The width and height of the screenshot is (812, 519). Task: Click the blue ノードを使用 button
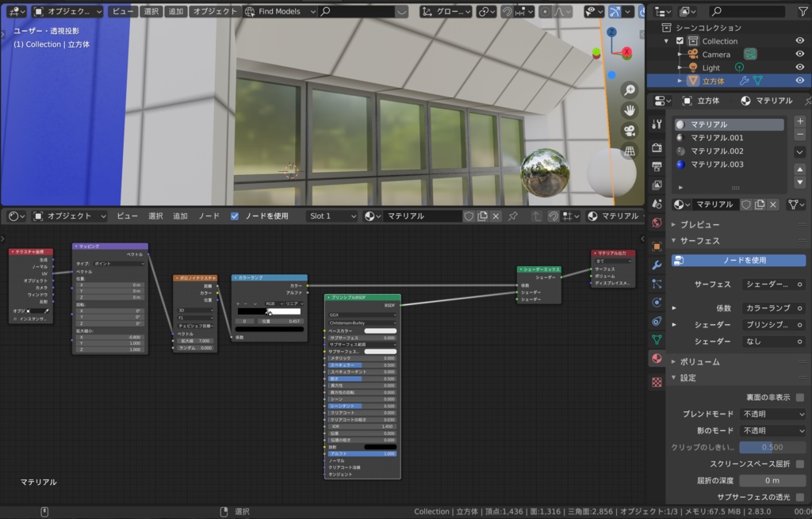pos(738,260)
